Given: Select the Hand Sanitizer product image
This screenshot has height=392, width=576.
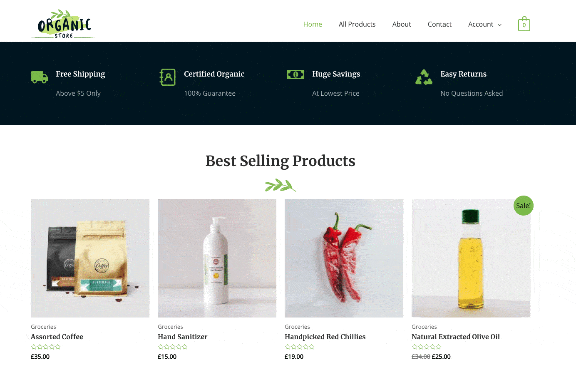Looking at the screenshot, I should 217,258.
